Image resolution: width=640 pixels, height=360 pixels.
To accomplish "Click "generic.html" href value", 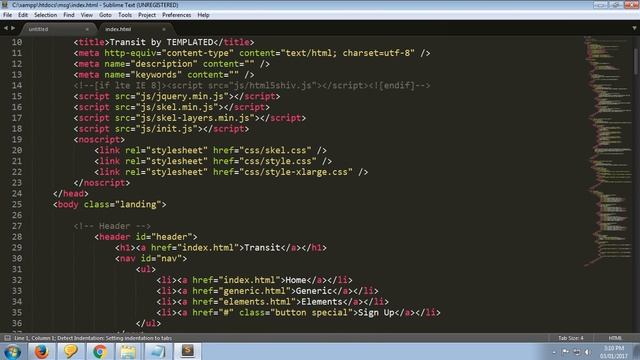I will point(255,291).
